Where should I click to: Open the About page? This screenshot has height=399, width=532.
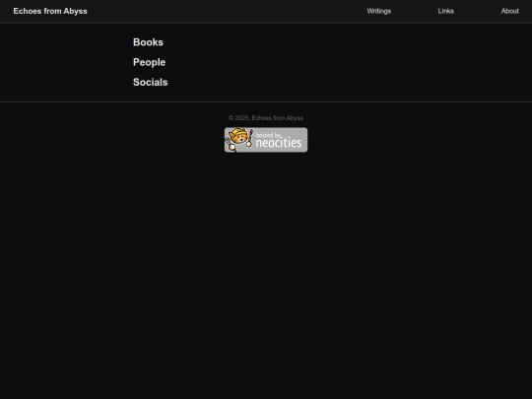pos(509,11)
